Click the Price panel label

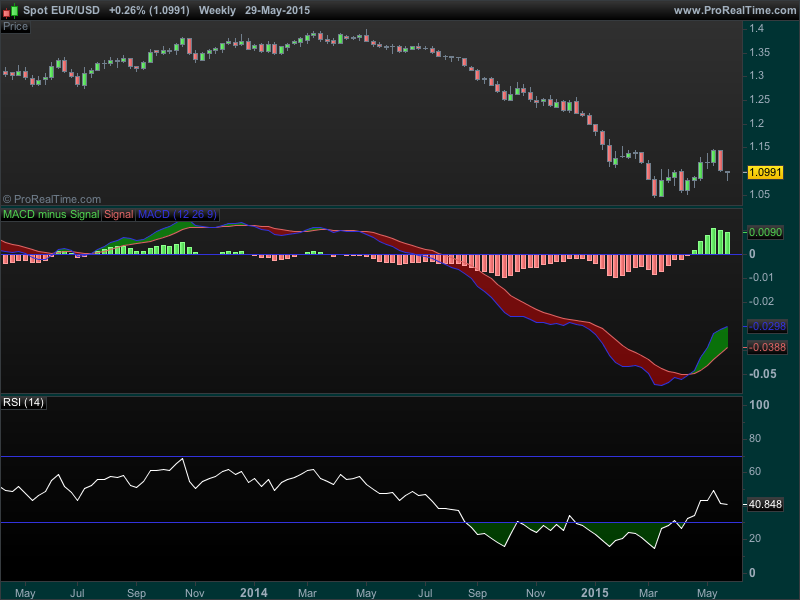tap(15, 27)
